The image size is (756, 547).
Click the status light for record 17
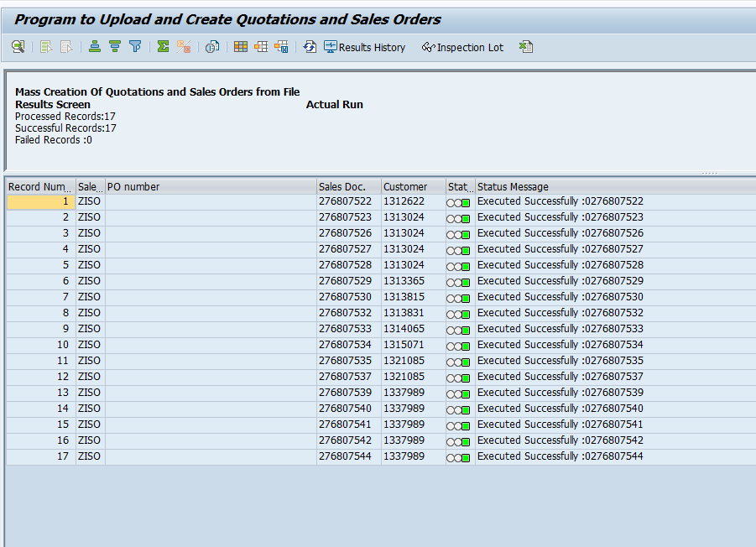pos(458,457)
